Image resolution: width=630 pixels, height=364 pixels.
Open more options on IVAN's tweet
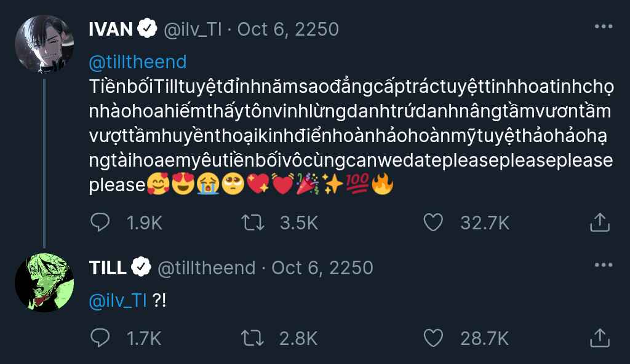tap(604, 27)
